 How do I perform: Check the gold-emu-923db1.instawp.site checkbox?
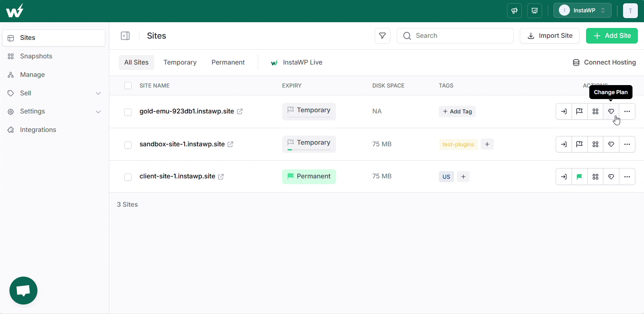[128, 112]
